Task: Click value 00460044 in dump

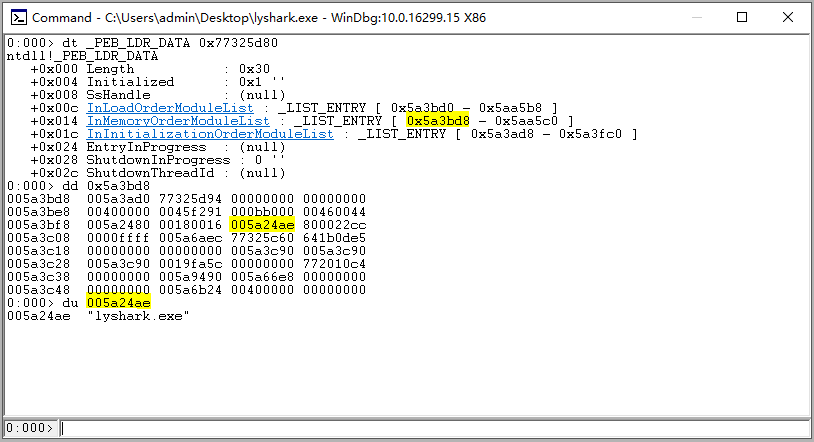Action: point(334,212)
